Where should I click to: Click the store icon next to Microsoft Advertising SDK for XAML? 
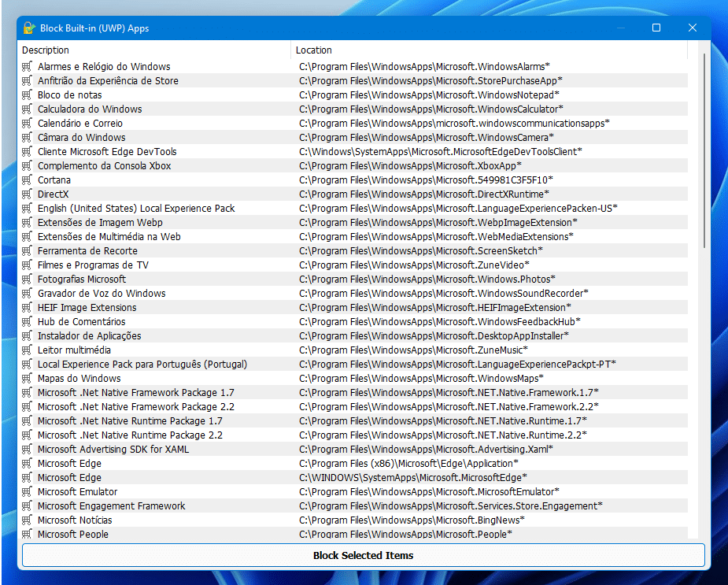[x=27, y=450]
